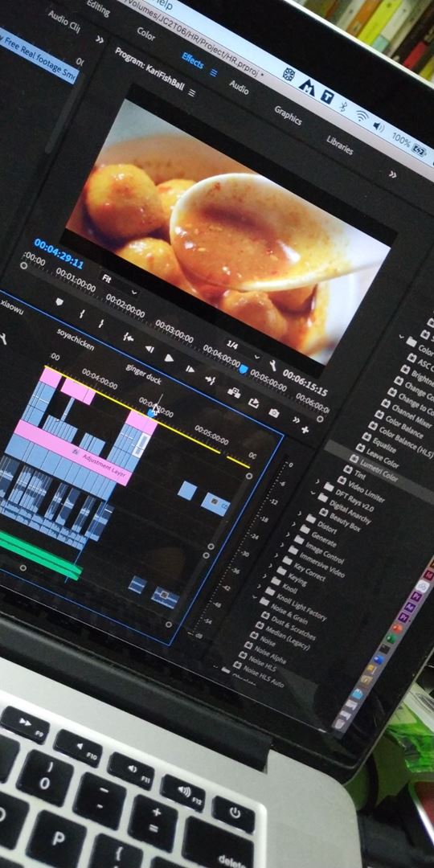The height and width of the screenshot is (868, 434).
Task: Click the Go to In point icon
Action: click(x=128, y=337)
